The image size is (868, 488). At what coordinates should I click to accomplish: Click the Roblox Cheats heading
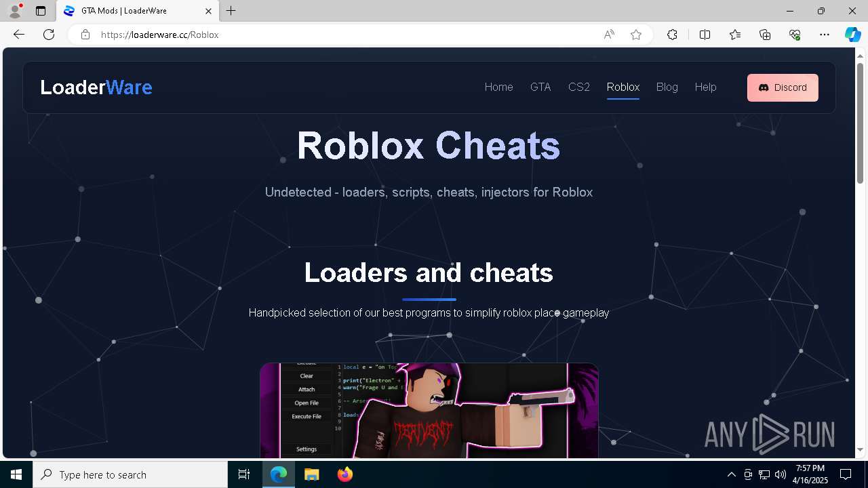click(x=429, y=145)
